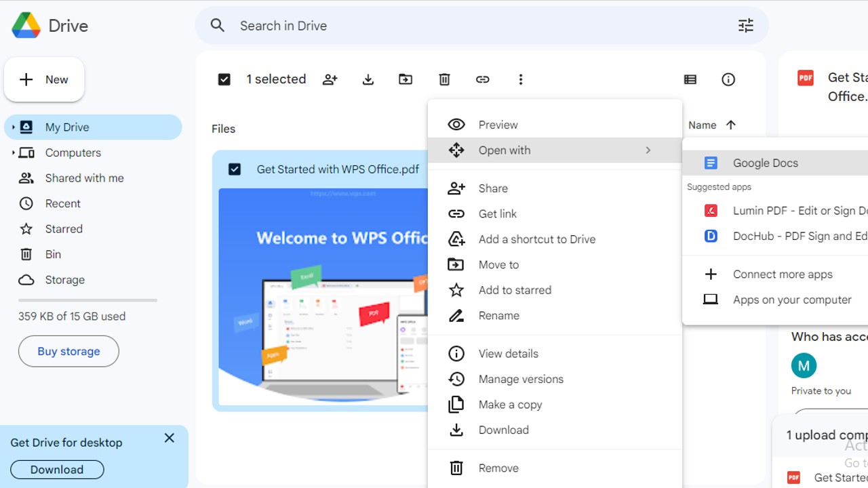Image resolution: width=868 pixels, height=488 pixels.
Task: Click the PDF icon in details panel
Action: coord(806,78)
